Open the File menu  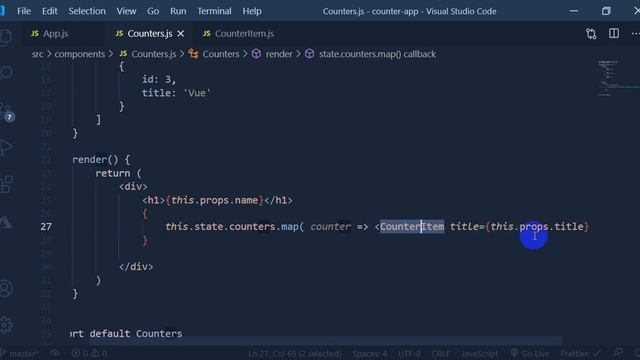pyautogui.click(x=24, y=11)
